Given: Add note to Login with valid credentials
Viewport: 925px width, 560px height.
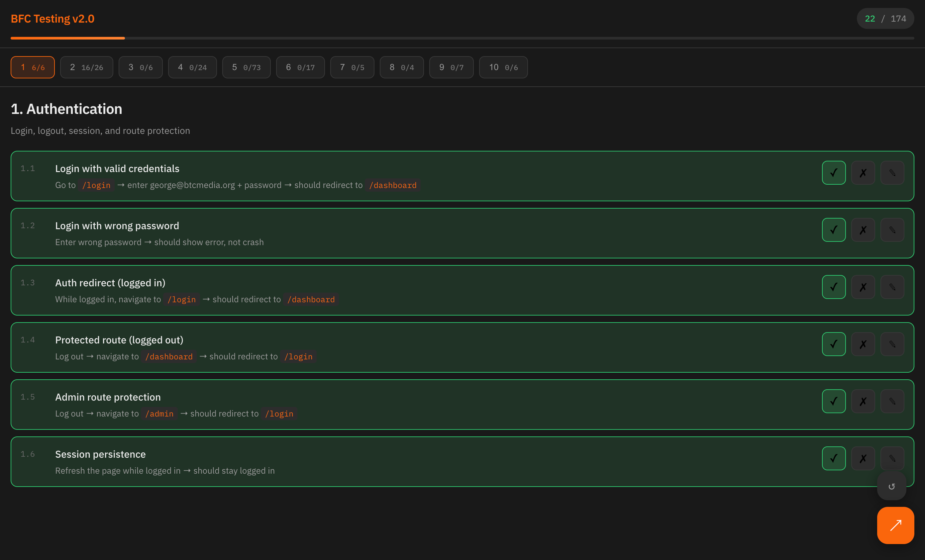Looking at the screenshot, I should coord(892,173).
